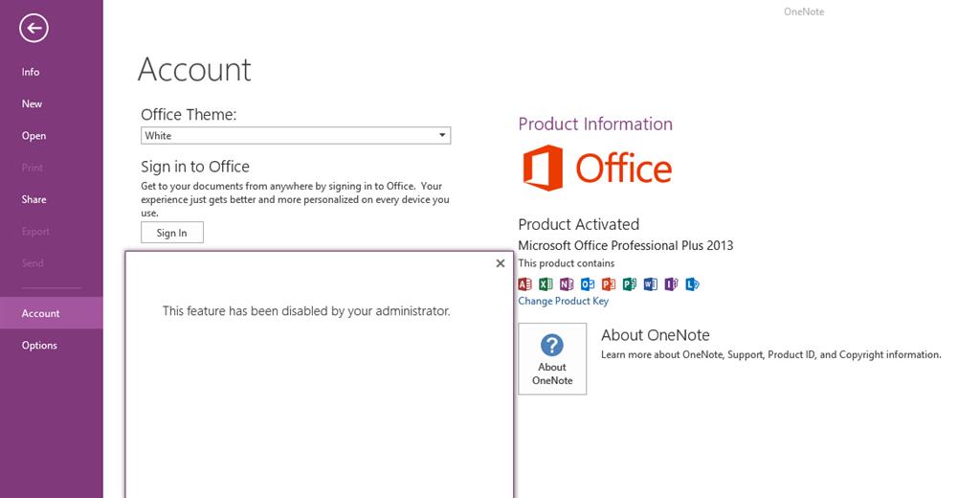Viewport: 980px width, 498px height.
Task: Open the Office Theme dropdown
Action: (x=296, y=135)
